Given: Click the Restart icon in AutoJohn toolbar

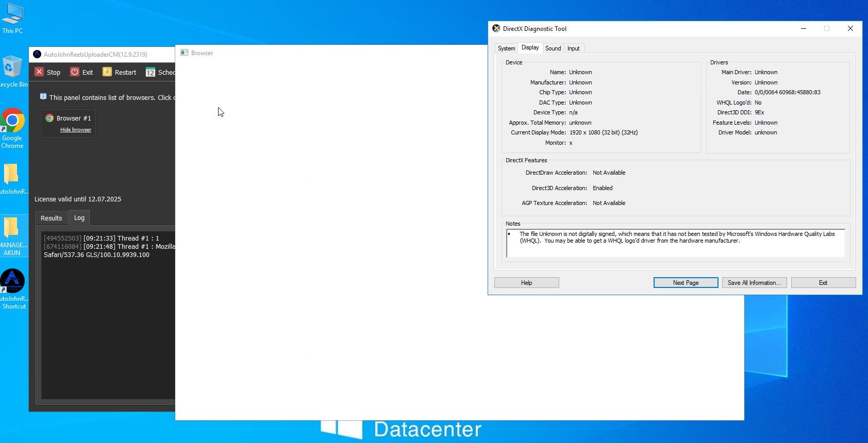Looking at the screenshot, I should (x=107, y=72).
